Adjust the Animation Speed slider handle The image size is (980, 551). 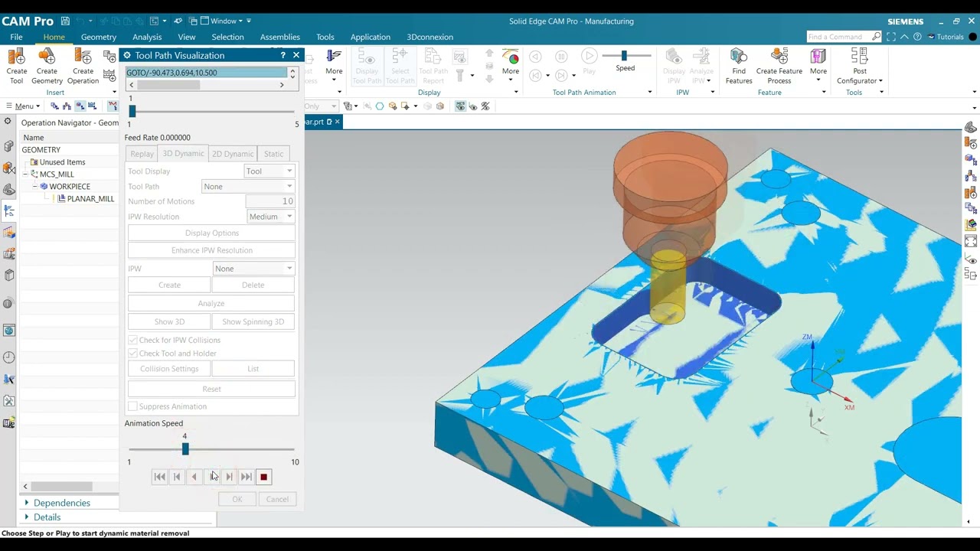point(185,449)
